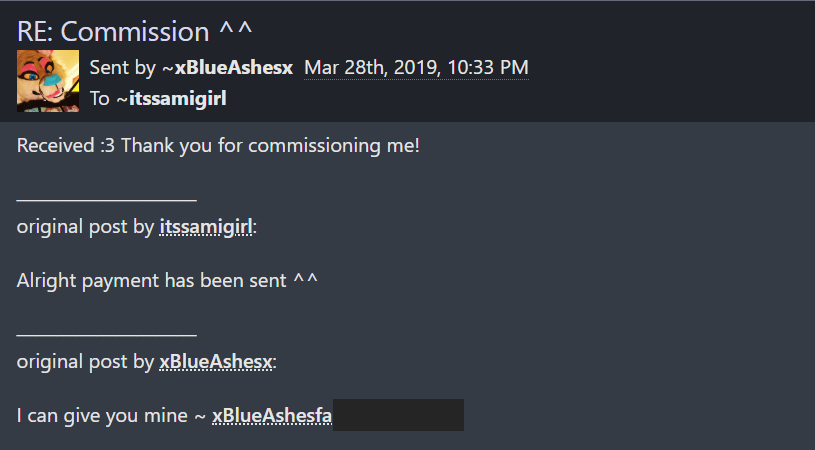
Task: Click the blacked-out redacted box
Action: click(x=398, y=415)
